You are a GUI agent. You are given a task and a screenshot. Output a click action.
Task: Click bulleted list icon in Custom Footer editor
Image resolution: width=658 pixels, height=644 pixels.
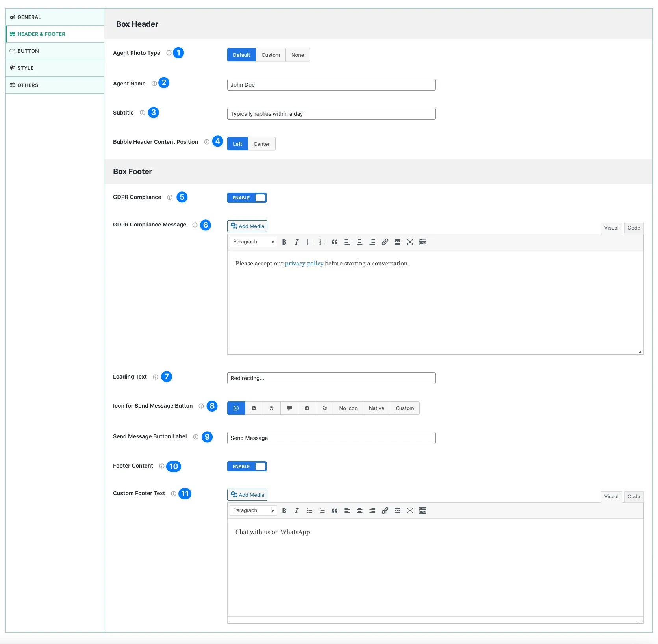[x=310, y=511]
